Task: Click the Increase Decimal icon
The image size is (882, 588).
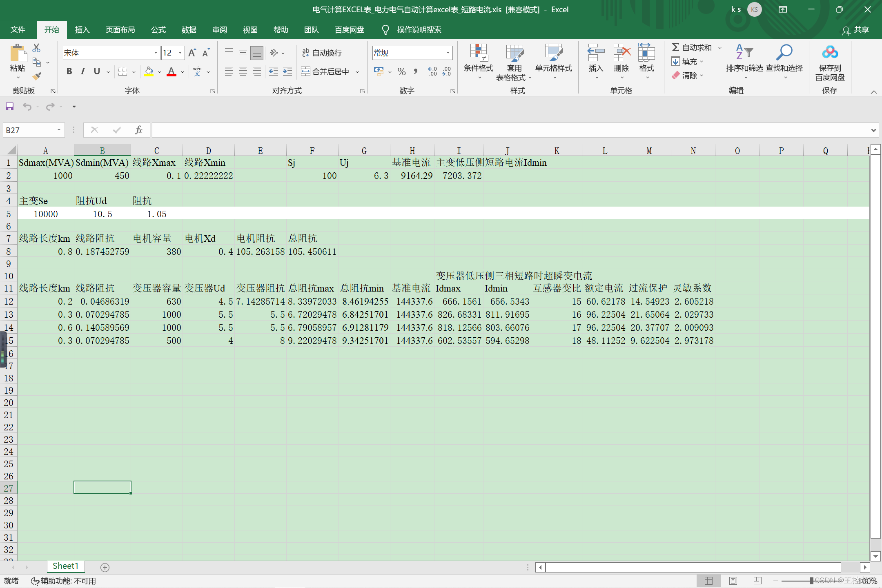Action: (432, 71)
